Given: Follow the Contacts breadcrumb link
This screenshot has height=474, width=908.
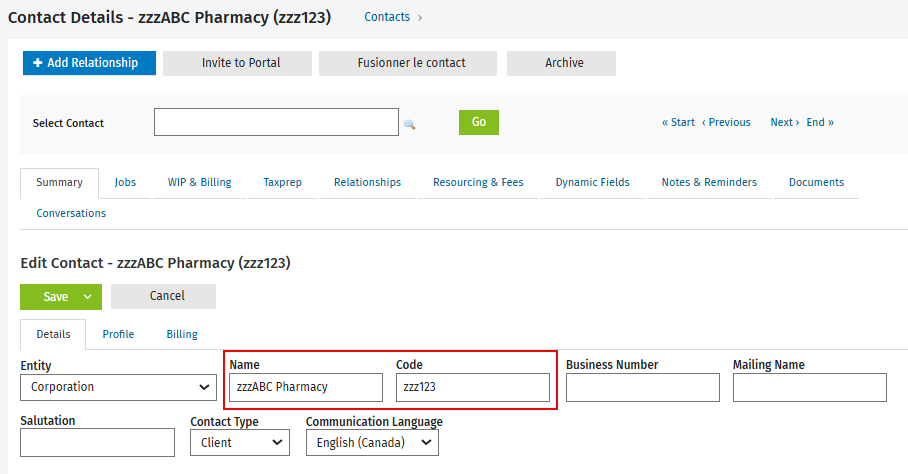Looking at the screenshot, I should (387, 17).
